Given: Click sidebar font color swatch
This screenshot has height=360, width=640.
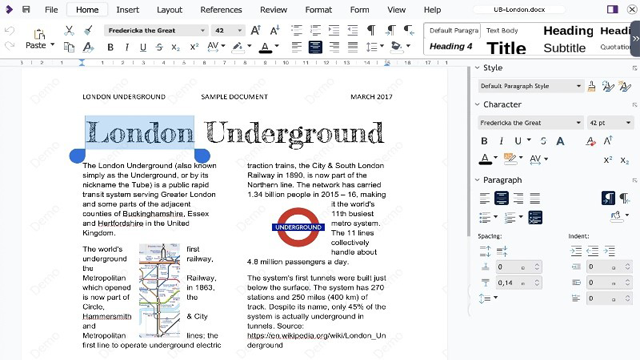Looking at the screenshot, I should (x=485, y=159).
